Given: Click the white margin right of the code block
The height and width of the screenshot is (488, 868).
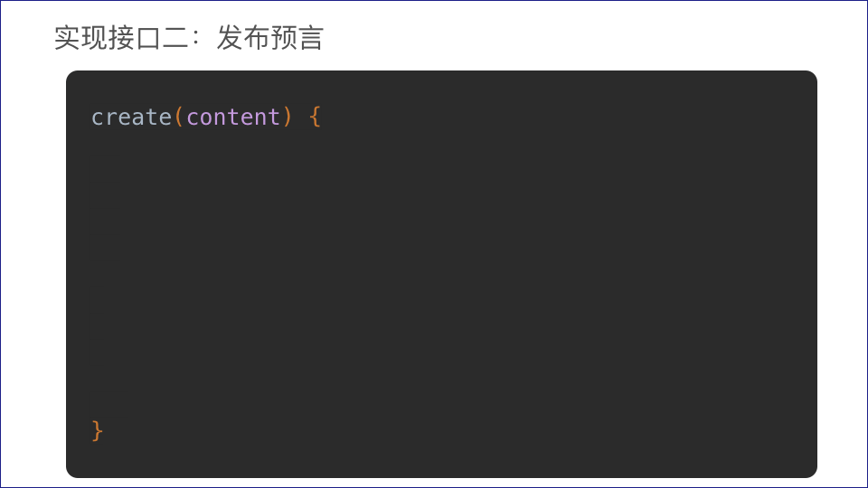Looking at the screenshot, I should click(841, 271).
